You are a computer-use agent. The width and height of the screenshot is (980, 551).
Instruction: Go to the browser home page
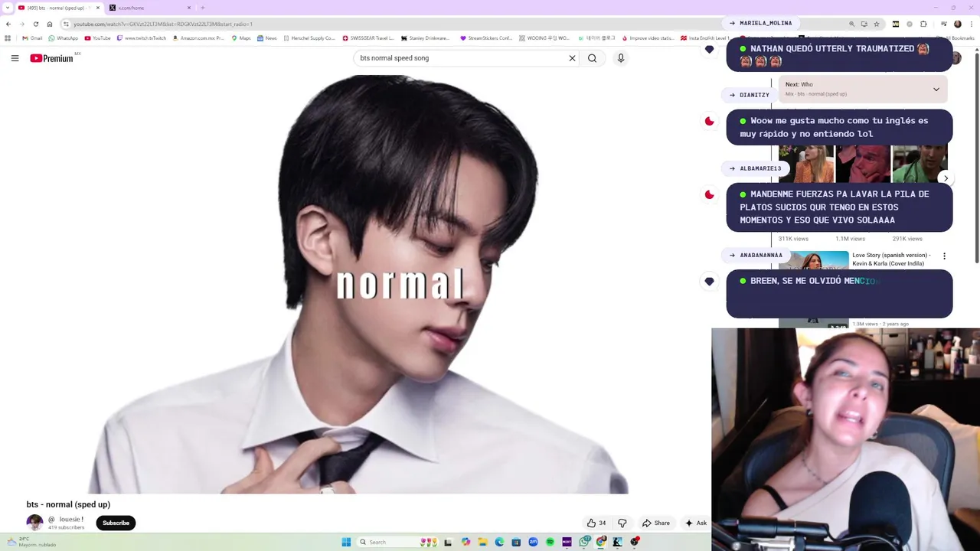point(50,24)
